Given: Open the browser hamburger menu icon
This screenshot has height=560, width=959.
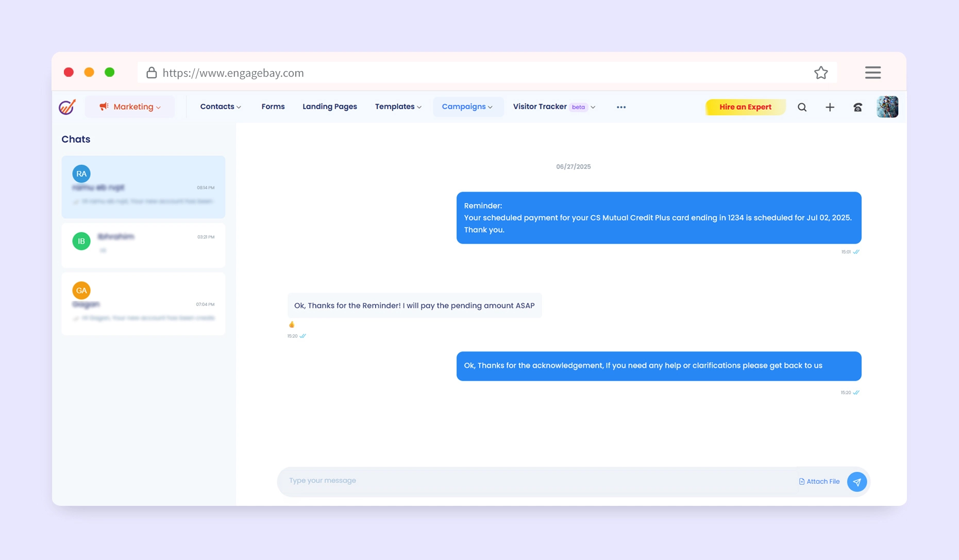Looking at the screenshot, I should tap(872, 73).
